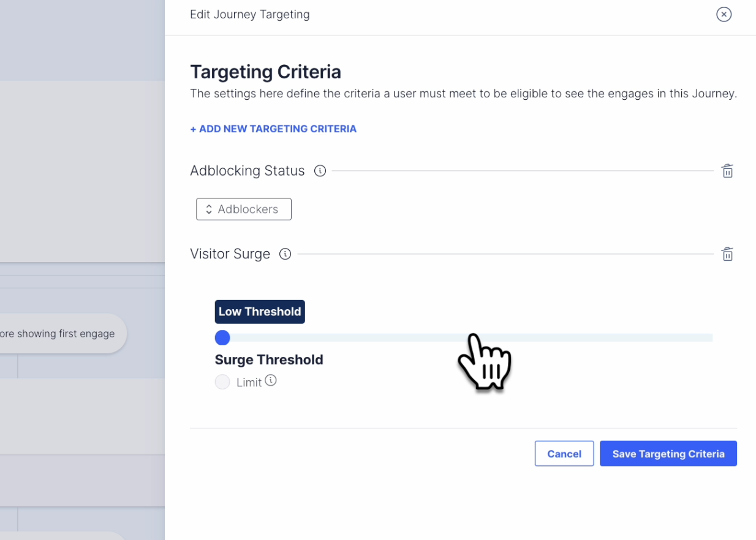
Task: Click the info icon beside Limit
Action: [271, 380]
